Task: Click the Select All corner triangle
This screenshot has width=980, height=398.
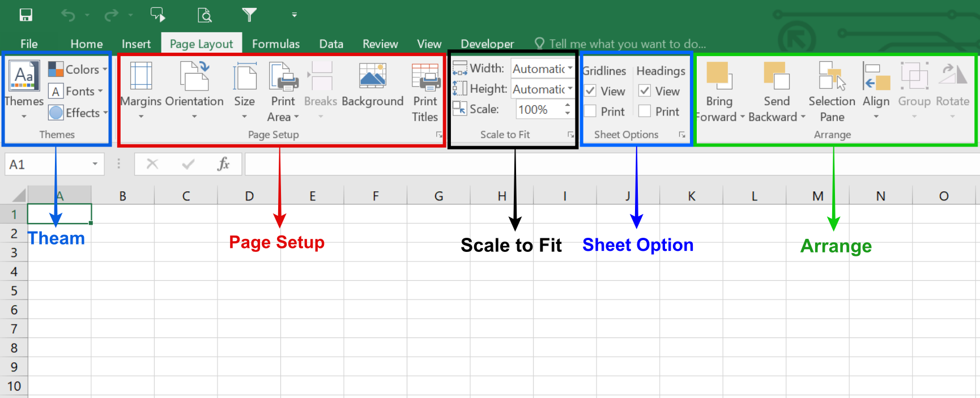Action: (19, 196)
